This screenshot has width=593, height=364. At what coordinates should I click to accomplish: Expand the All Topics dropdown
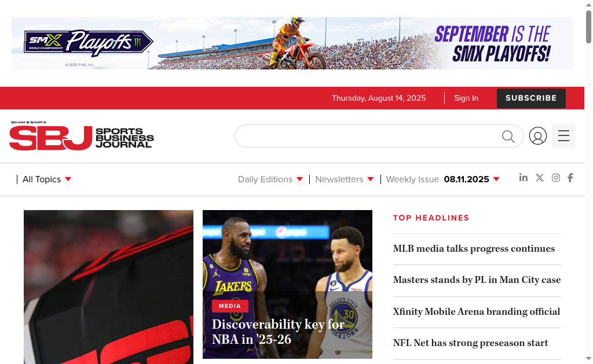(x=47, y=179)
